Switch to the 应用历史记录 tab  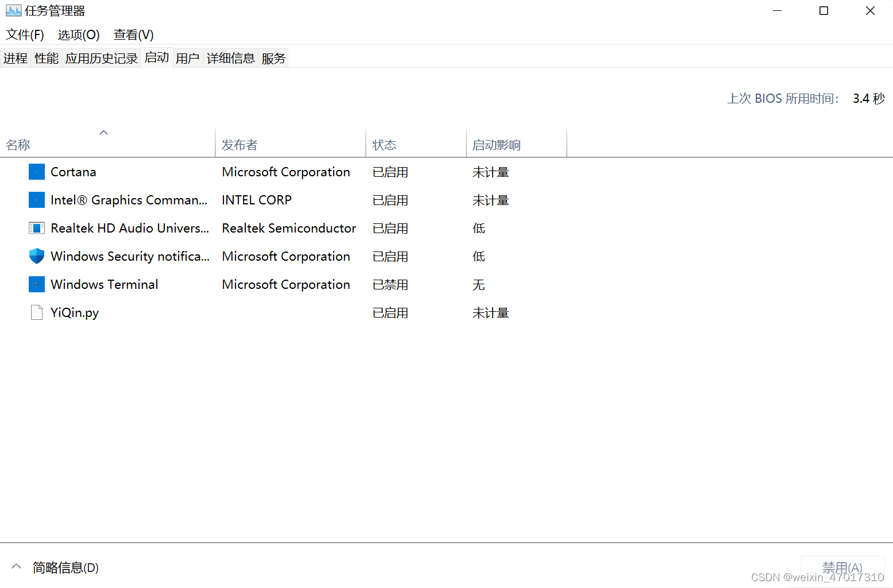tap(102, 58)
